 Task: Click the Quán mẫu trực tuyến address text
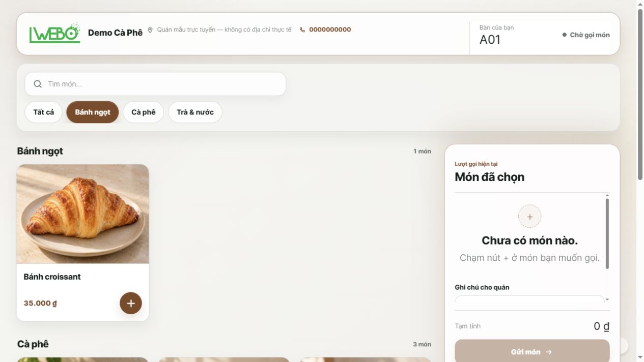[224, 29]
